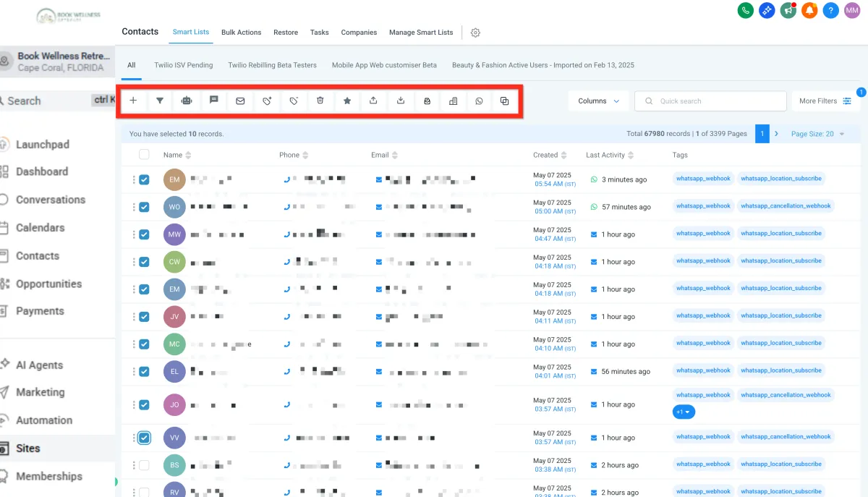
Task: Open the Bulk Actions tab
Action: 241,33
